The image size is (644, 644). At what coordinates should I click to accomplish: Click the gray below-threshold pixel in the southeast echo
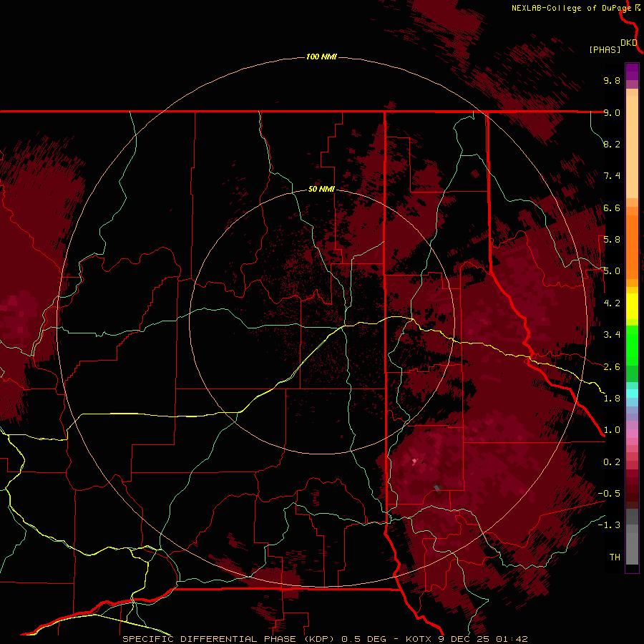[437, 488]
